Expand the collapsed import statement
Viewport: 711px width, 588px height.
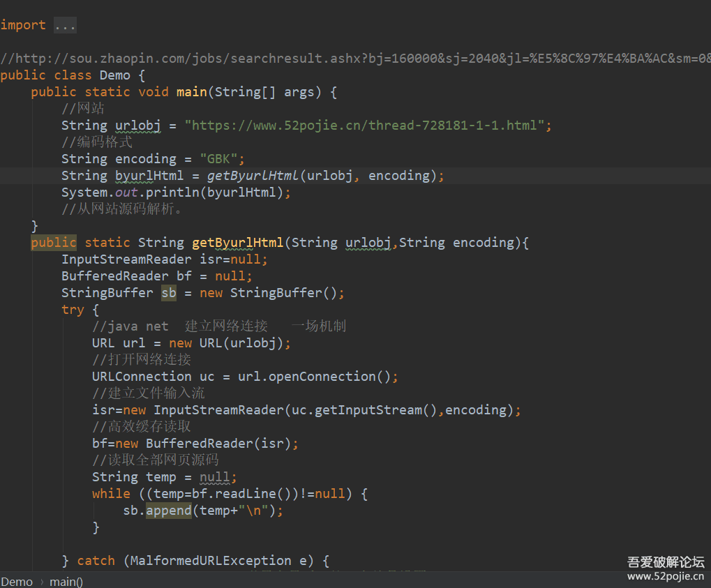[x=64, y=25]
